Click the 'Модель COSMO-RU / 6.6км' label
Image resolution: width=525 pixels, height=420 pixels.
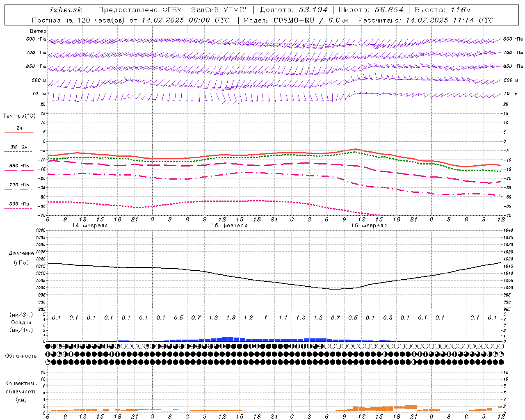[x=295, y=20]
